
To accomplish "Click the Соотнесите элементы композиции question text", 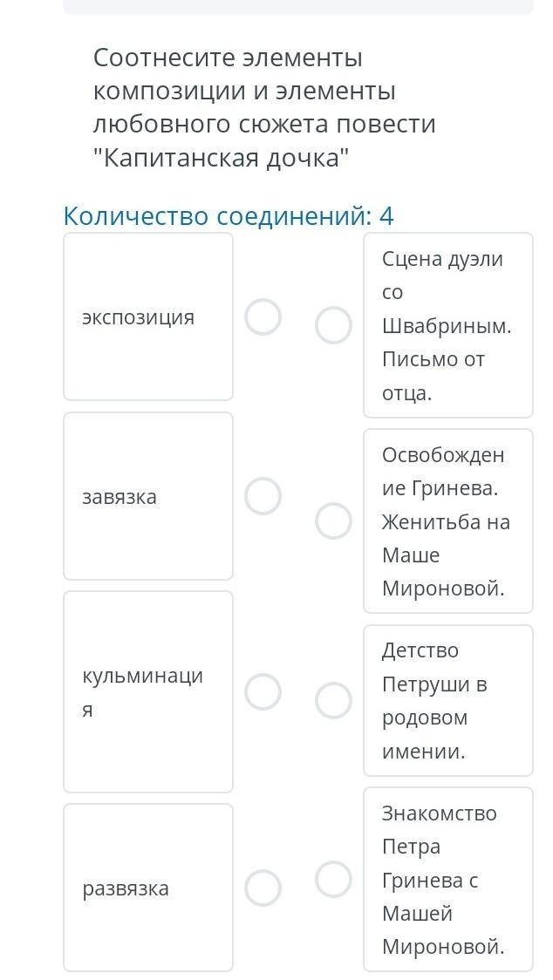I will (264, 107).
